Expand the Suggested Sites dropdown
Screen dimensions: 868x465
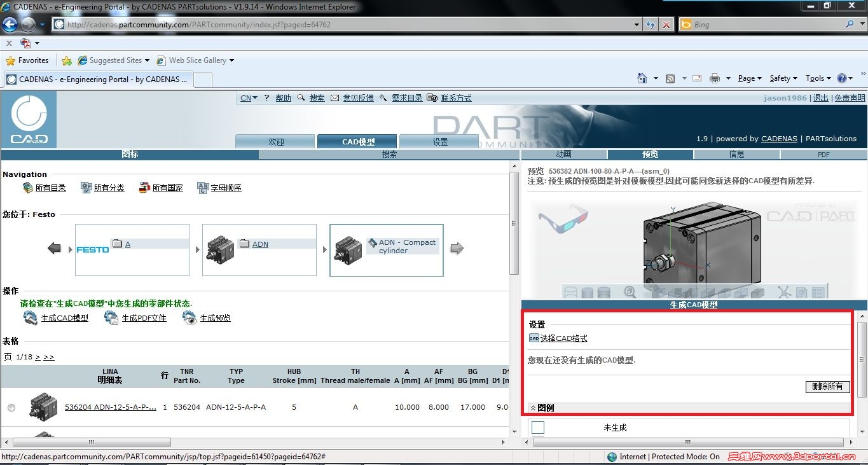pyautogui.click(x=147, y=60)
